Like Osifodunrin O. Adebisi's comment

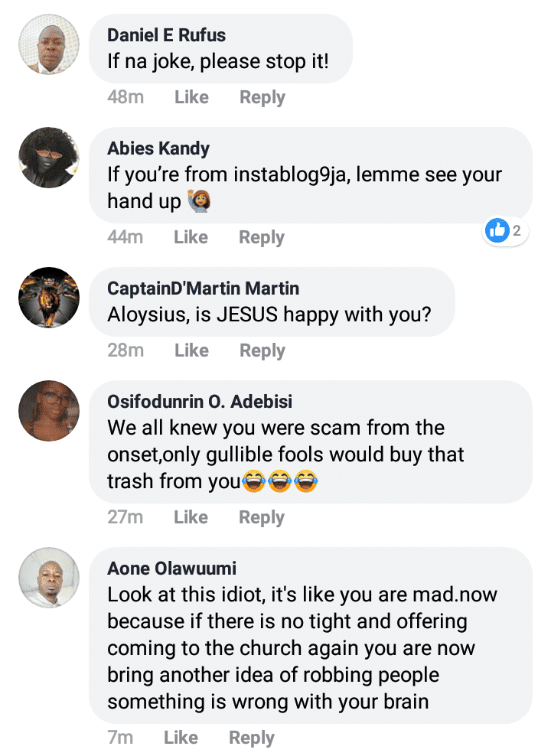coord(191,517)
